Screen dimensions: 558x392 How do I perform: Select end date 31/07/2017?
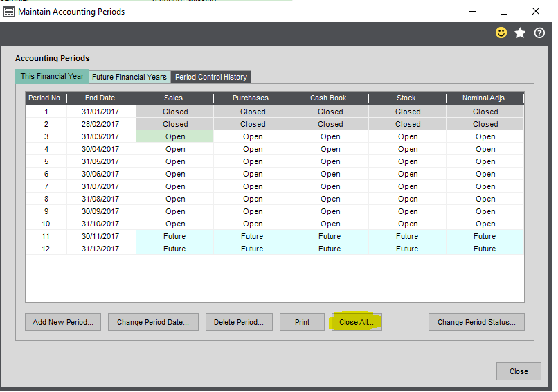coord(101,186)
